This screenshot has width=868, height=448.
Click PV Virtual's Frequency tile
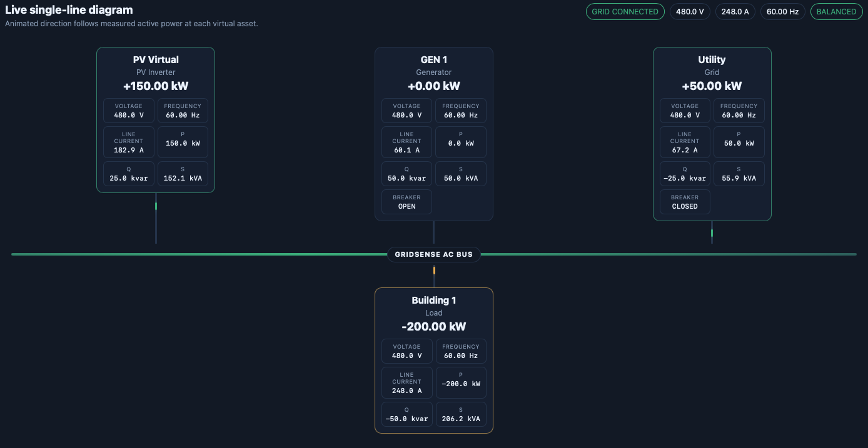coord(183,111)
